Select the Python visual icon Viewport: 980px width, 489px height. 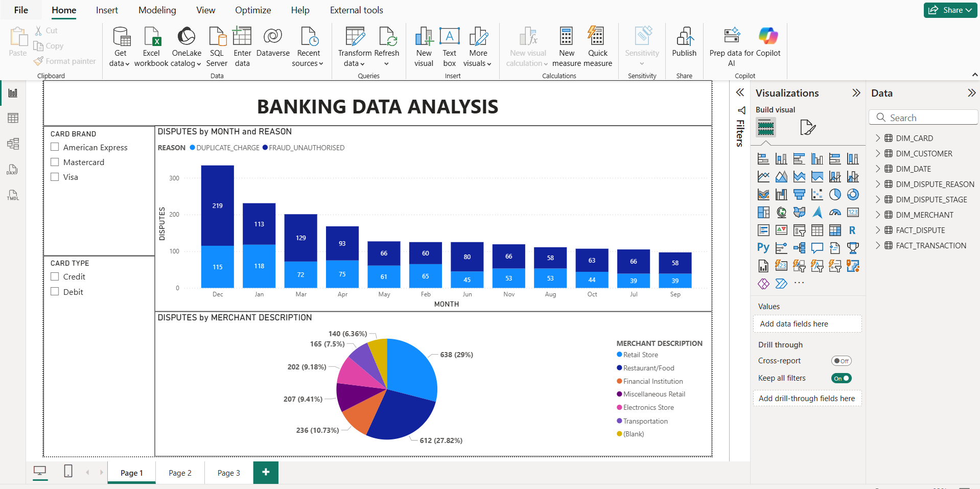click(x=763, y=248)
